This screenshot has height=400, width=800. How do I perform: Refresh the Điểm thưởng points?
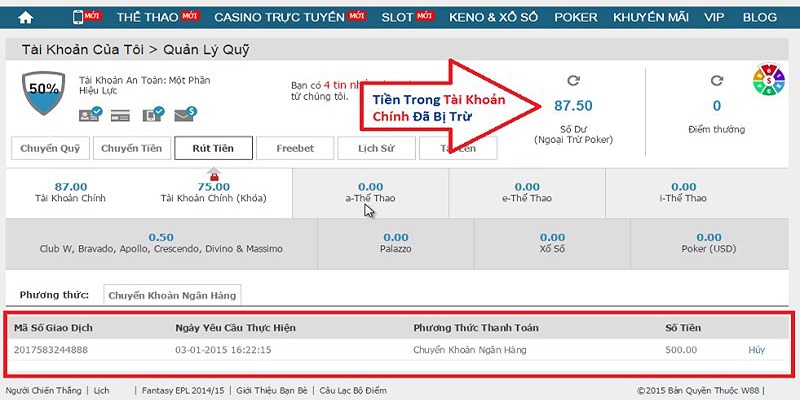click(x=717, y=80)
